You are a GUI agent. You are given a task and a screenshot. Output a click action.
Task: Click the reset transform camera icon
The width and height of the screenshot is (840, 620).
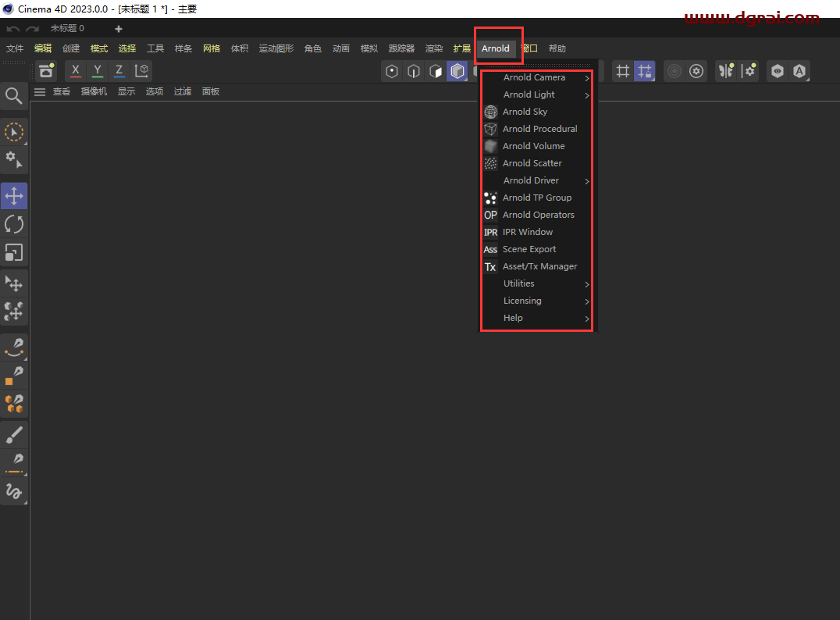click(x=47, y=71)
